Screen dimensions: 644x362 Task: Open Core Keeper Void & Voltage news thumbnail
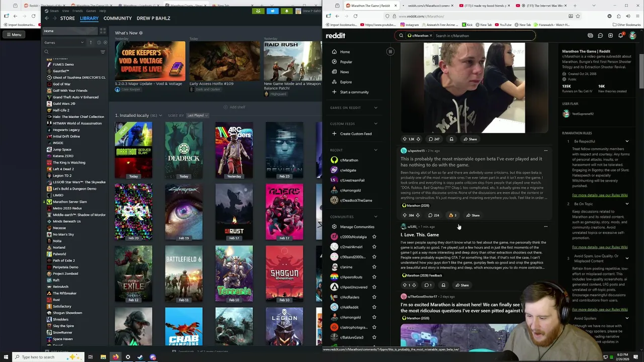click(150, 61)
